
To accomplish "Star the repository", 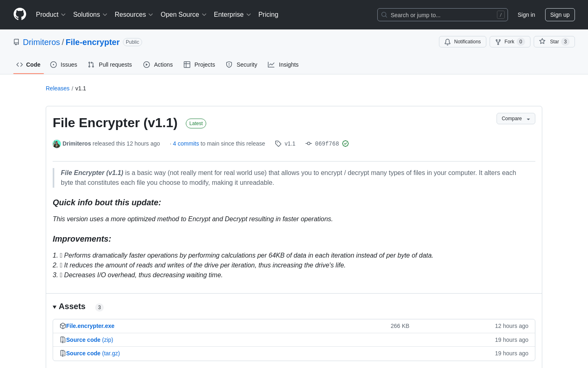I will (x=554, y=42).
